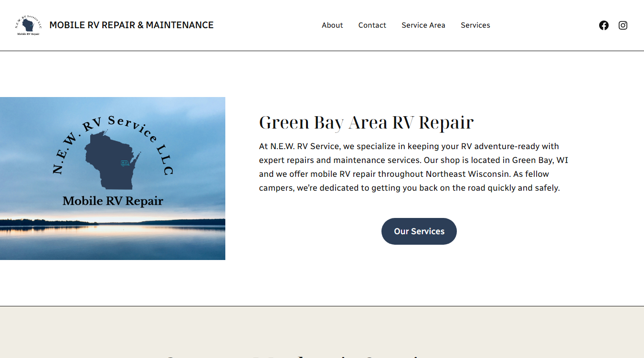This screenshot has width=644, height=358.
Task: Click the N.E.W. RV Service header logo
Action: pyautogui.click(x=28, y=25)
